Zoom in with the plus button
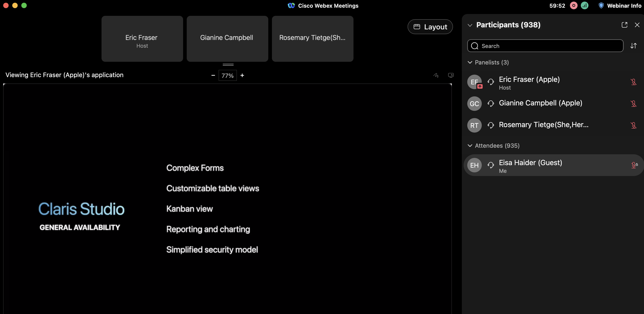 click(x=242, y=75)
